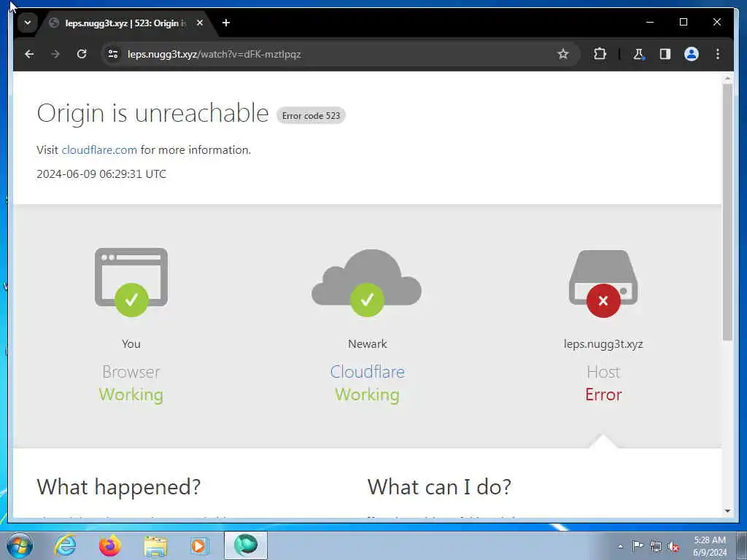The width and height of the screenshot is (747, 560).
Task: Maximize the browser window
Action: pos(683,22)
